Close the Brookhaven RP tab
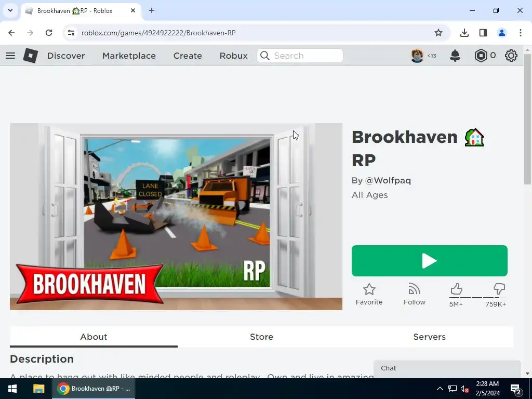The image size is (532, 399). (x=133, y=10)
